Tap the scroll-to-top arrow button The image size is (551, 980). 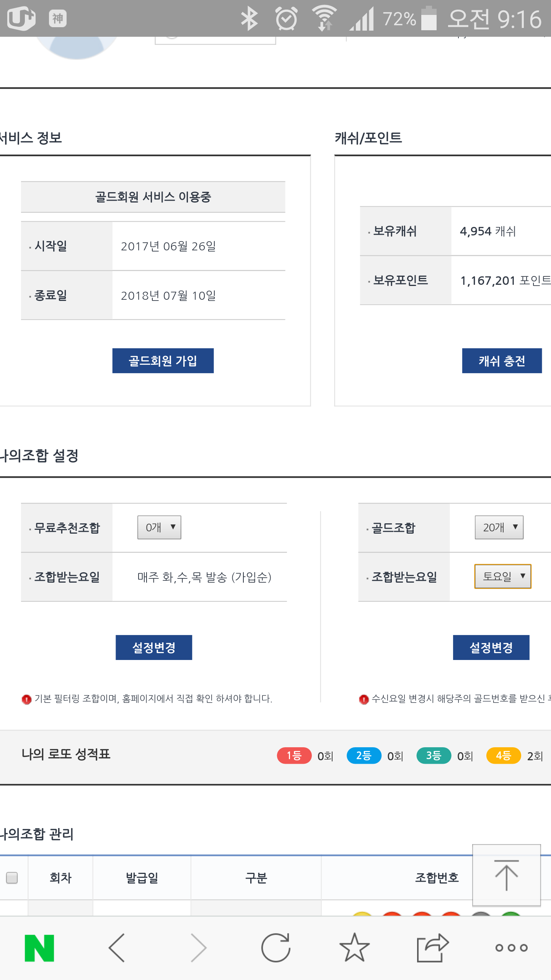506,875
